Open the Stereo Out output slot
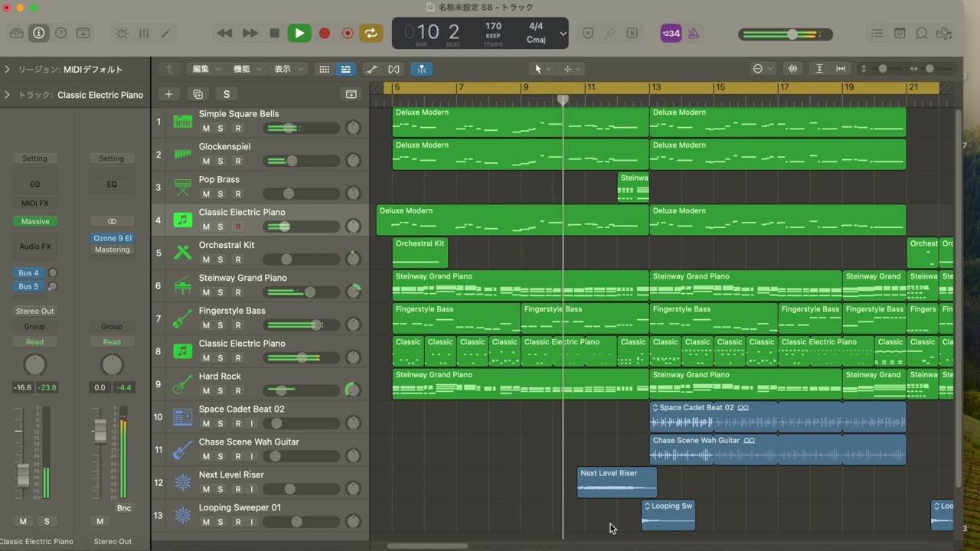980x551 pixels. (x=34, y=311)
